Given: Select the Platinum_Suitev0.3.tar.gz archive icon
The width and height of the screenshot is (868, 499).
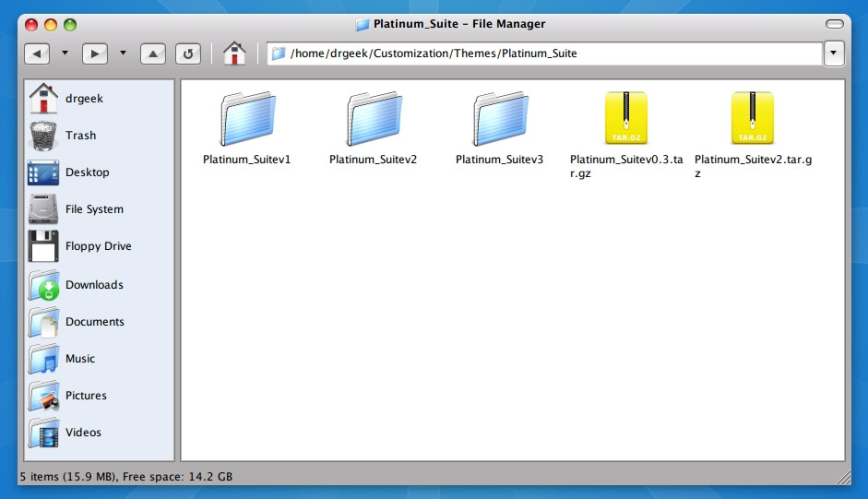Looking at the screenshot, I should (x=626, y=118).
